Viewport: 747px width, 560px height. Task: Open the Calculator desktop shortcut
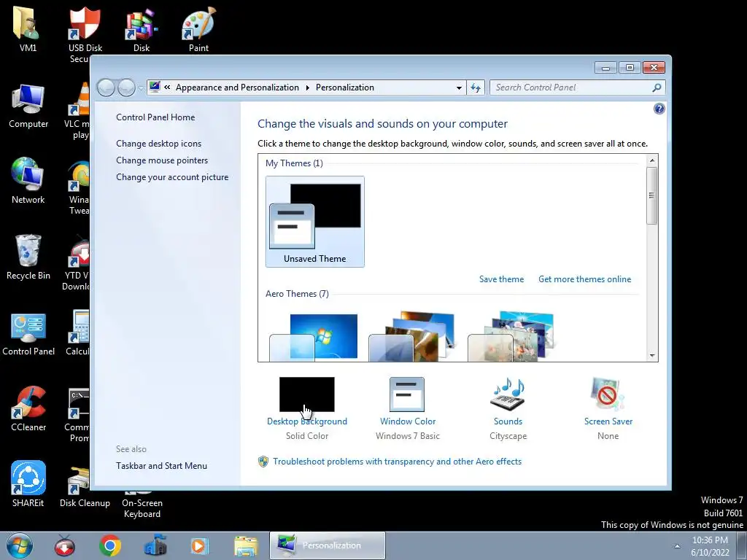click(x=79, y=332)
